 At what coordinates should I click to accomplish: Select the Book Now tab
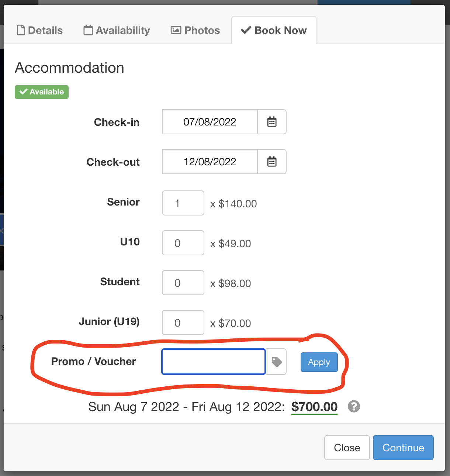coord(274,30)
